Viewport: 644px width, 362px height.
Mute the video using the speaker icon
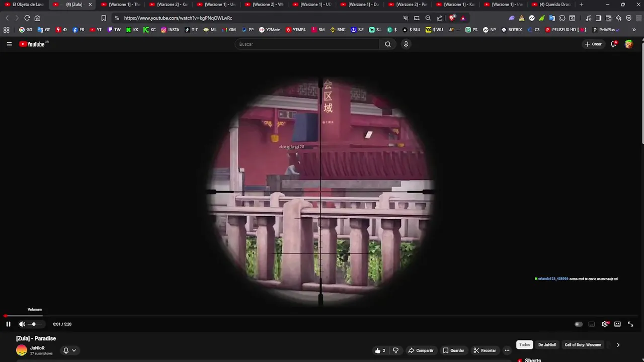pyautogui.click(x=22, y=324)
